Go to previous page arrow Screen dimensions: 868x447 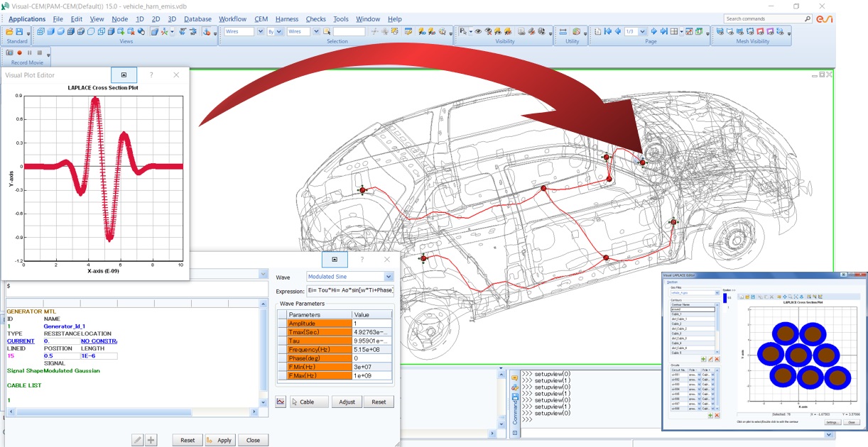pos(618,31)
